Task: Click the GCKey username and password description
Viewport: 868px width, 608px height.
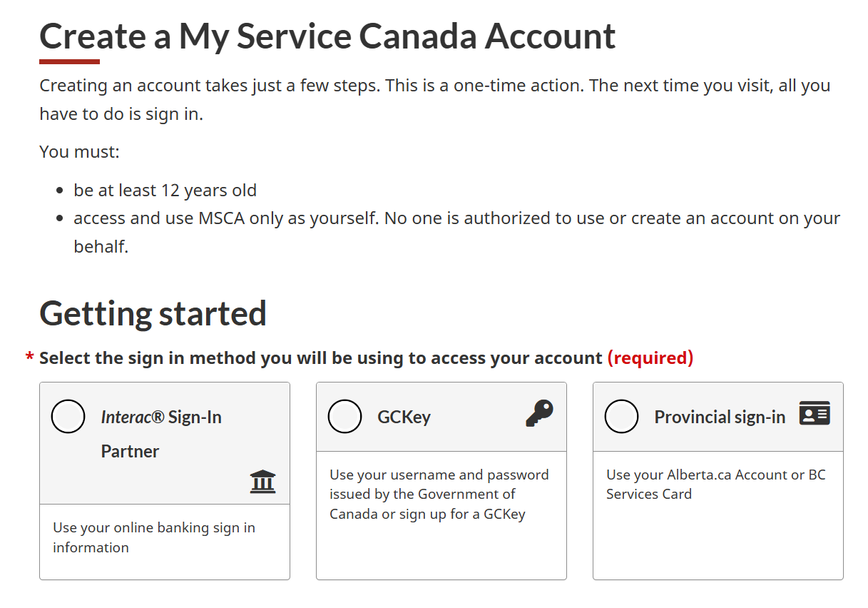Action: (x=439, y=494)
